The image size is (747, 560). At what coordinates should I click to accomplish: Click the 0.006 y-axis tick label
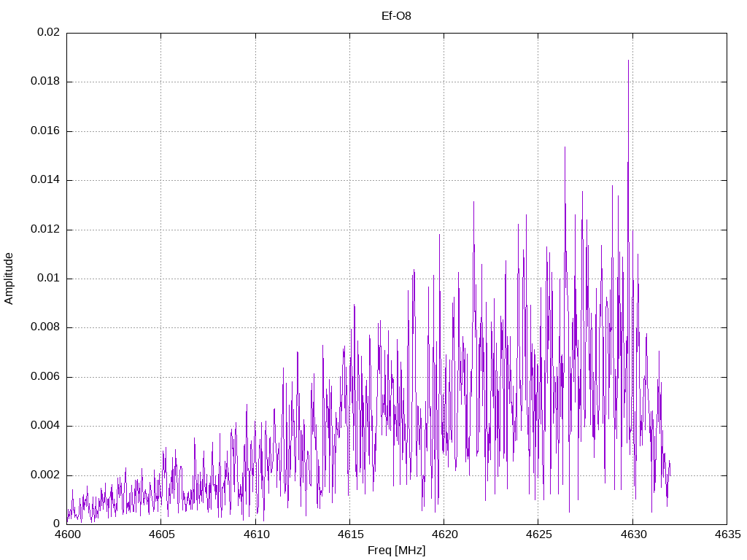point(45,377)
